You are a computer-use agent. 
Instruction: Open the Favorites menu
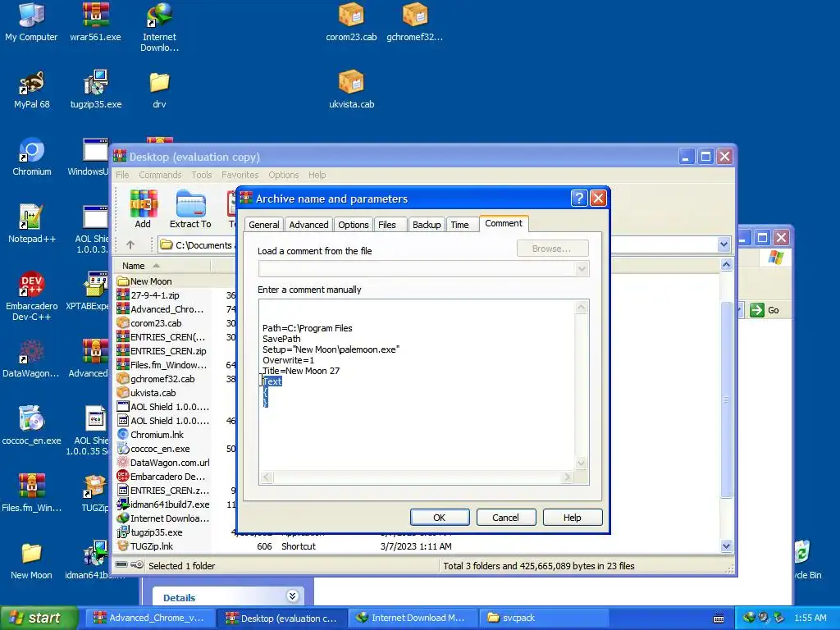coord(240,175)
